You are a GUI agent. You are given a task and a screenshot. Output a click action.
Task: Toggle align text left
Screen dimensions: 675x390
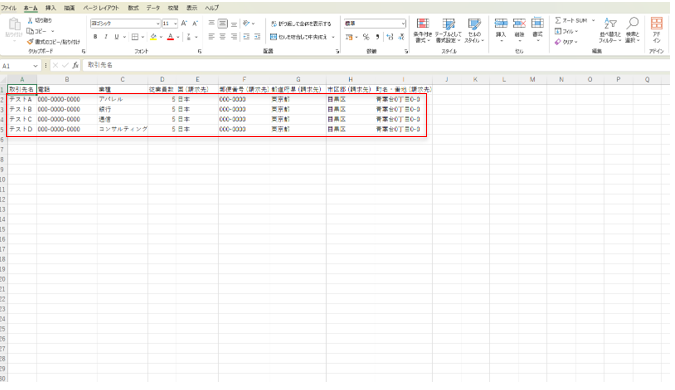click(211, 37)
